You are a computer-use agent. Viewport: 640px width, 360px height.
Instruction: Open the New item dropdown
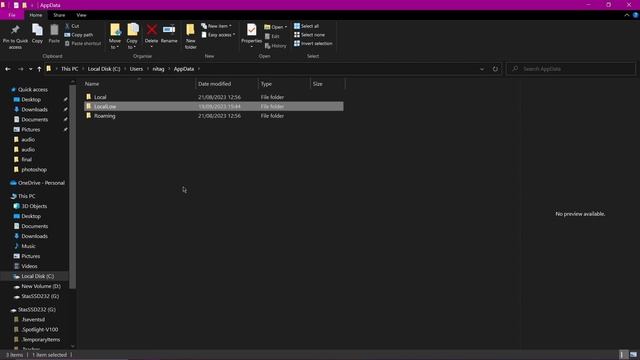point(216,26)
